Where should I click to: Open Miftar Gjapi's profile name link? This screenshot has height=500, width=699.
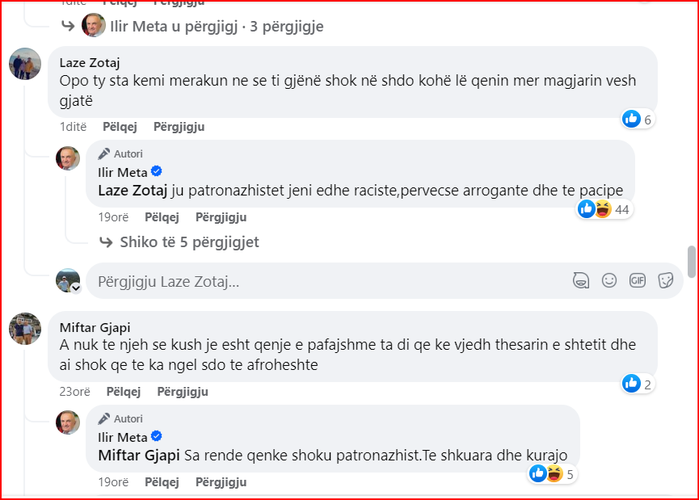[95, 326]
